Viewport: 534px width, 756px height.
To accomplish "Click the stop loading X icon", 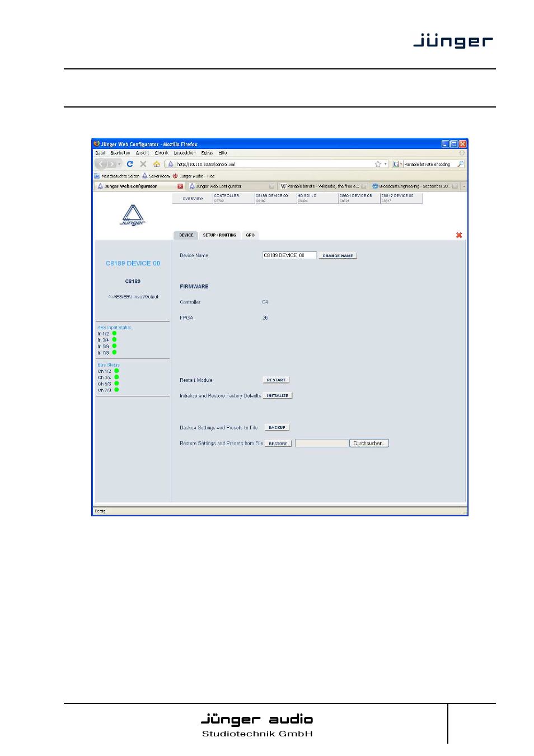I will click(143, 164).
